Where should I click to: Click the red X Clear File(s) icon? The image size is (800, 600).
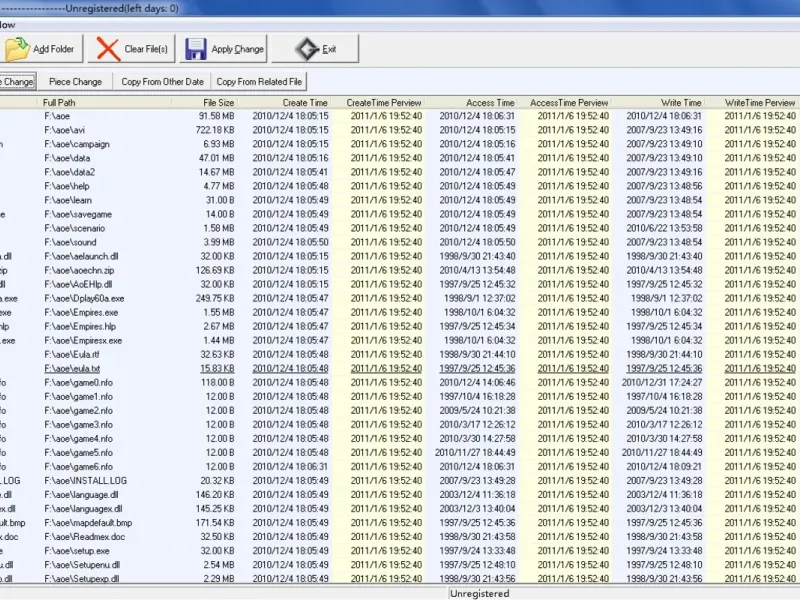click(x=108, y=49)
